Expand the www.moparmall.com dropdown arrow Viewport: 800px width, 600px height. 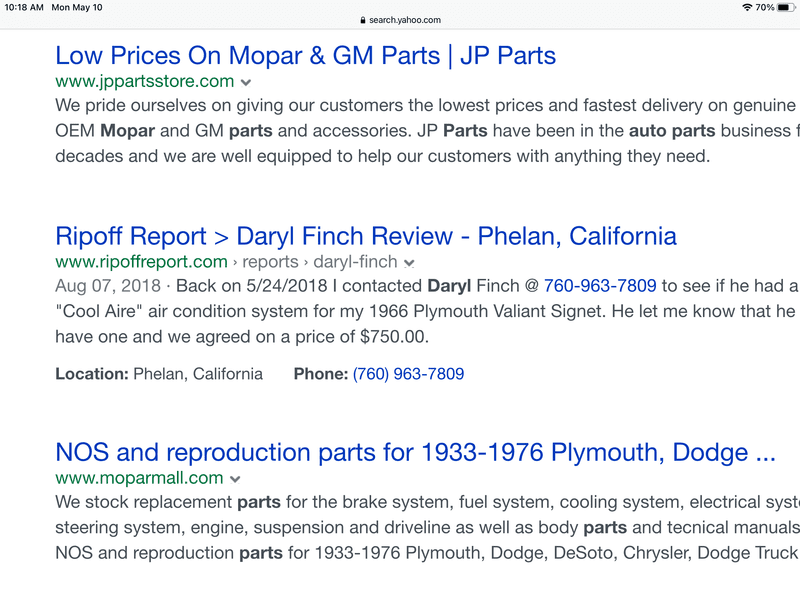coord(235,479)
